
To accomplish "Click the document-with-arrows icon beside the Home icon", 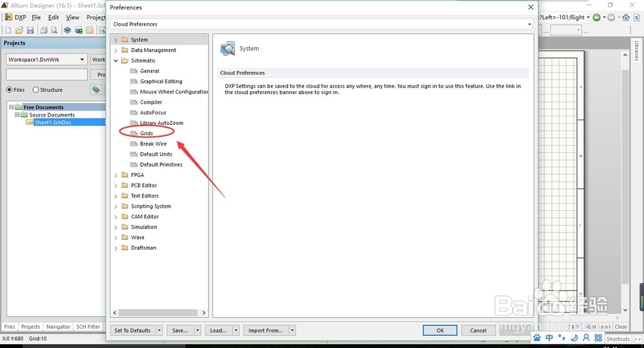I will (637, 17).
